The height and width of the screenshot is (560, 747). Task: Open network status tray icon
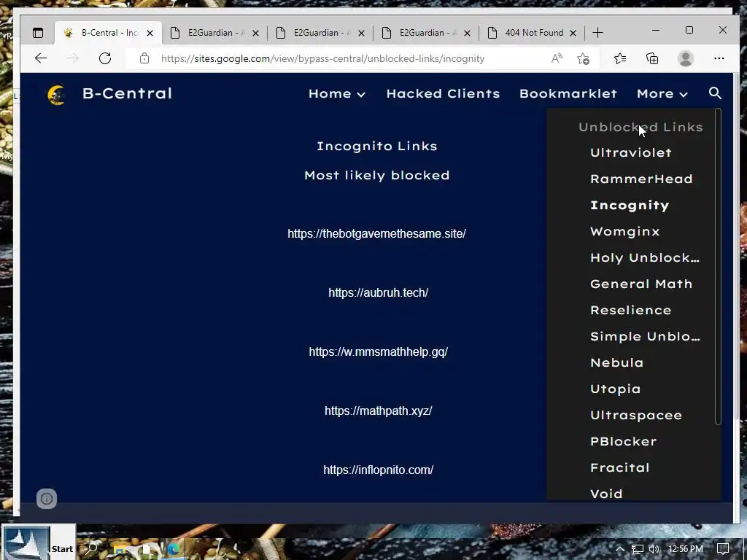637,549
